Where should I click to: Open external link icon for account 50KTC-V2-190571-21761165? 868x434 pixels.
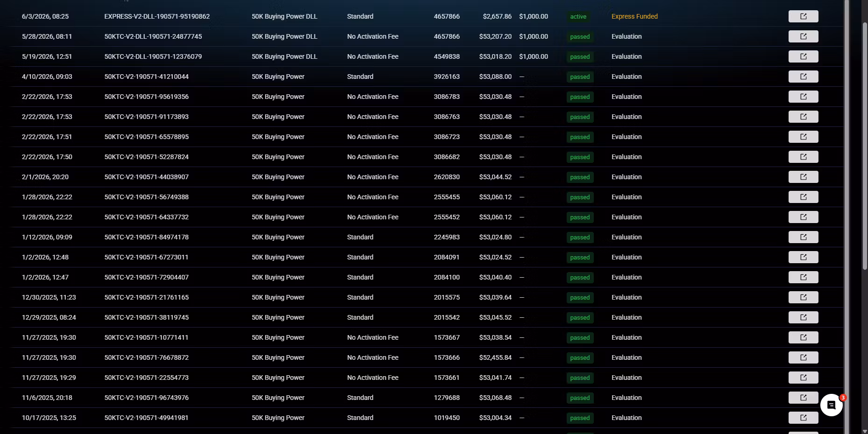803,297
